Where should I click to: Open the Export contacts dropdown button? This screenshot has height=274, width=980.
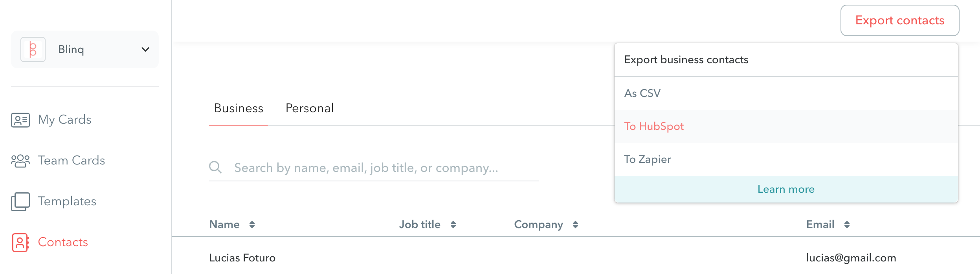pyautogui.click(x=900, y=20)
